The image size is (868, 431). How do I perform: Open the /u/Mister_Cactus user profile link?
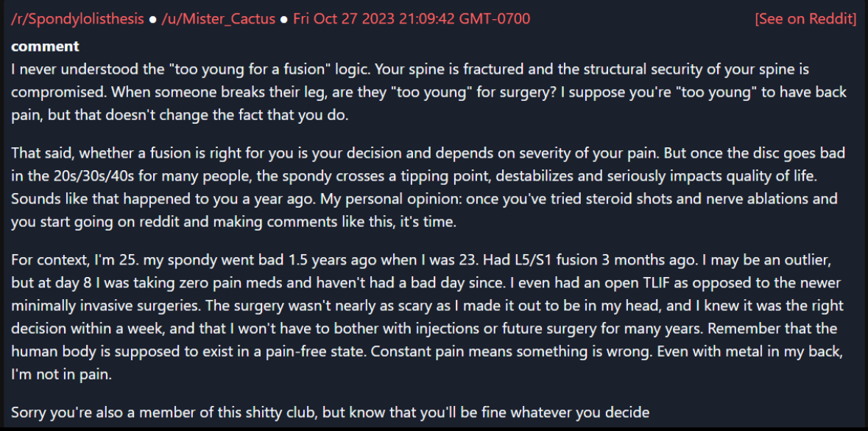point(218,19)
